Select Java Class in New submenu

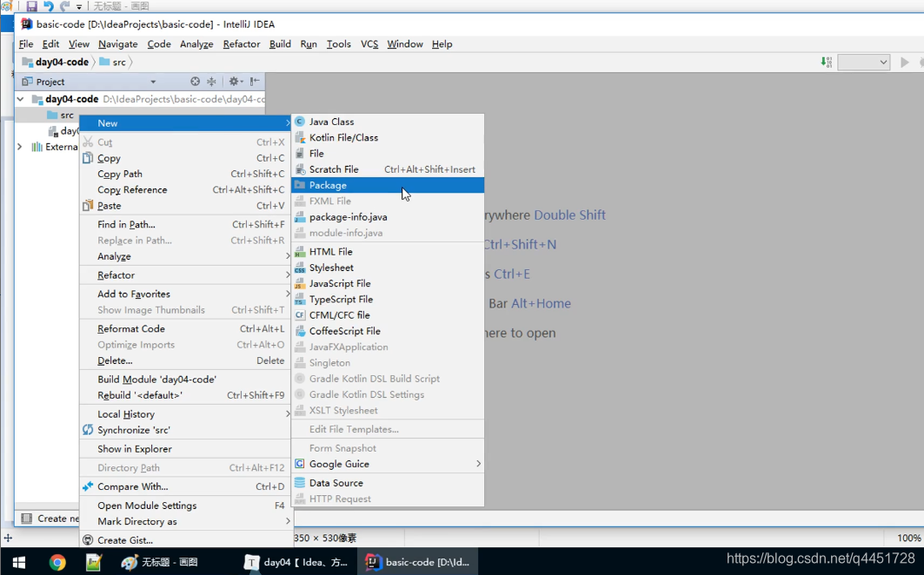388,122
